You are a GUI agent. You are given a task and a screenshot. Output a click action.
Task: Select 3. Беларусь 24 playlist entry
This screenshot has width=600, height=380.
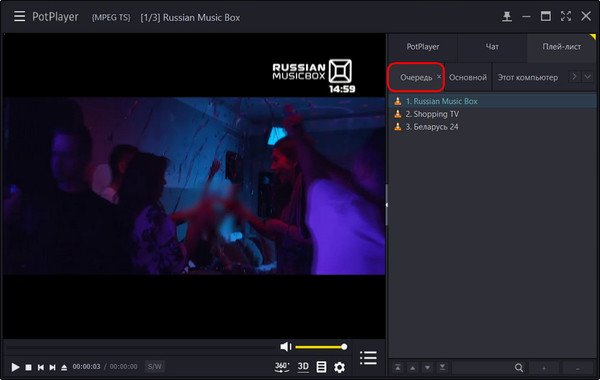point(492,127)
